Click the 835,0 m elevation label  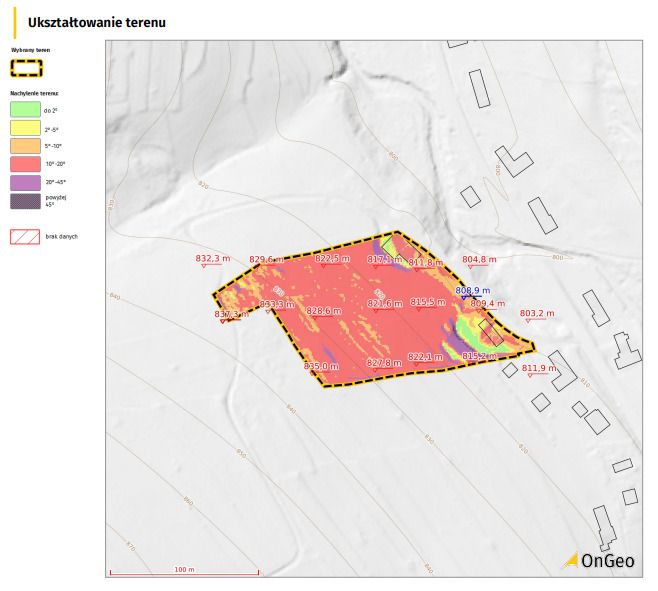click(x=321, y=367)
